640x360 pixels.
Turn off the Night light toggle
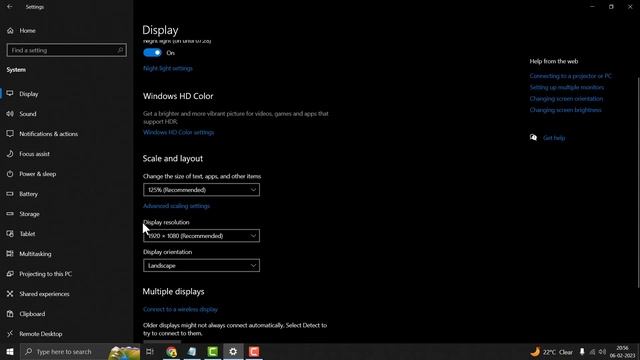point(152,53)
